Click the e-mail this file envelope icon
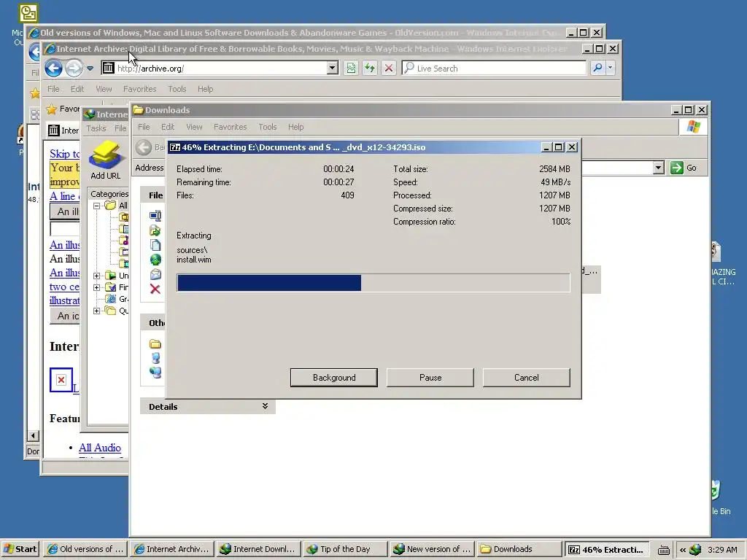 click(x=155, y=274)
